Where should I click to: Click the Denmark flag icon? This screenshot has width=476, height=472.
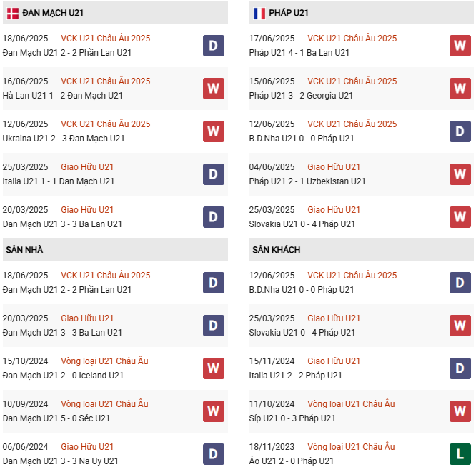pyautogui.click(x=13, y=14)
